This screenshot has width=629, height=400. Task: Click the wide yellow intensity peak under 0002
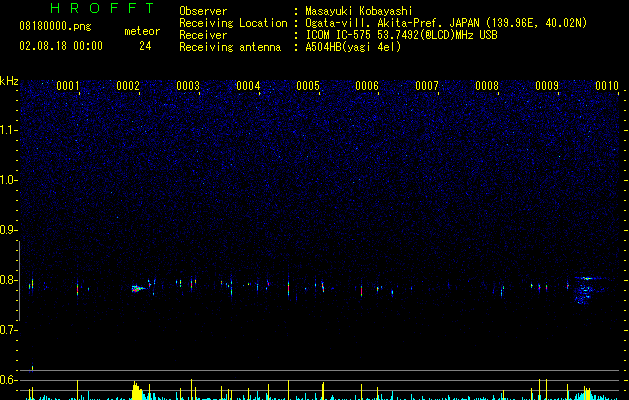point(137,391)
